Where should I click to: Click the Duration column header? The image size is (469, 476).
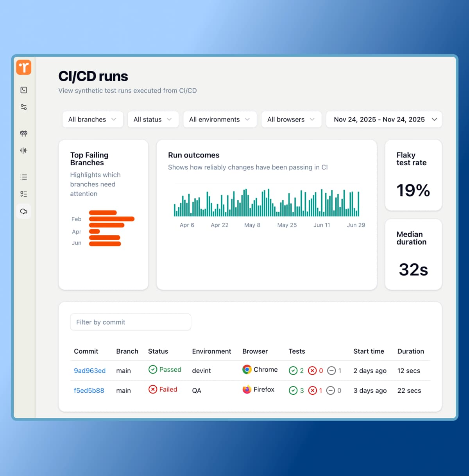point(410,351)
